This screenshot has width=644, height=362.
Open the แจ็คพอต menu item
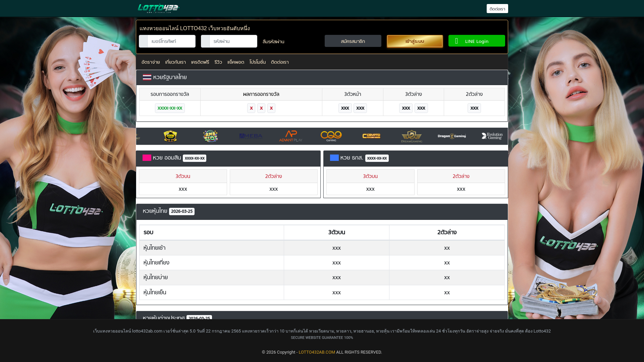(235, 62)
